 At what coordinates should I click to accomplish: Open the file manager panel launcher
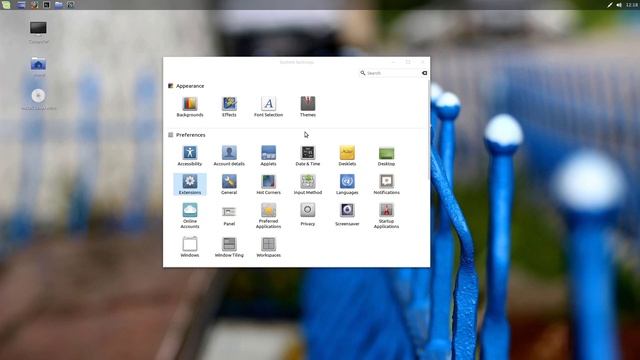[x=59, y=4]
